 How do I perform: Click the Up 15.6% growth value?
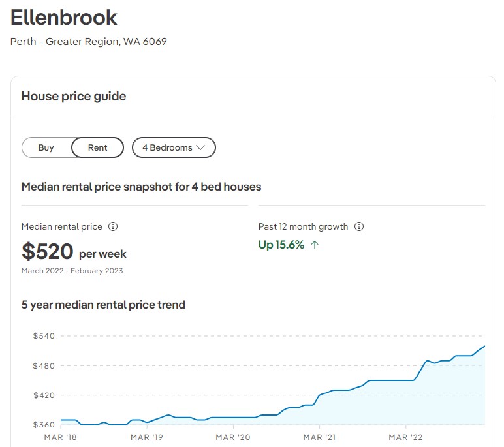click(281, 245)
